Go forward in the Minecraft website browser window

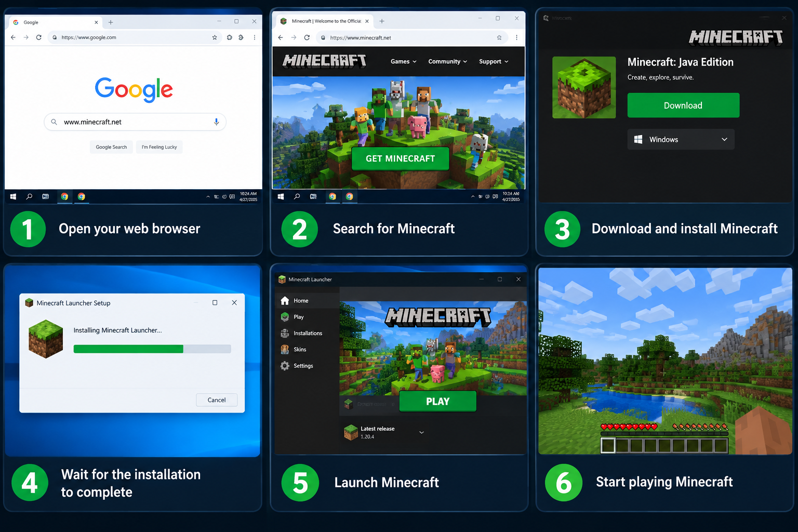(294, 37)
